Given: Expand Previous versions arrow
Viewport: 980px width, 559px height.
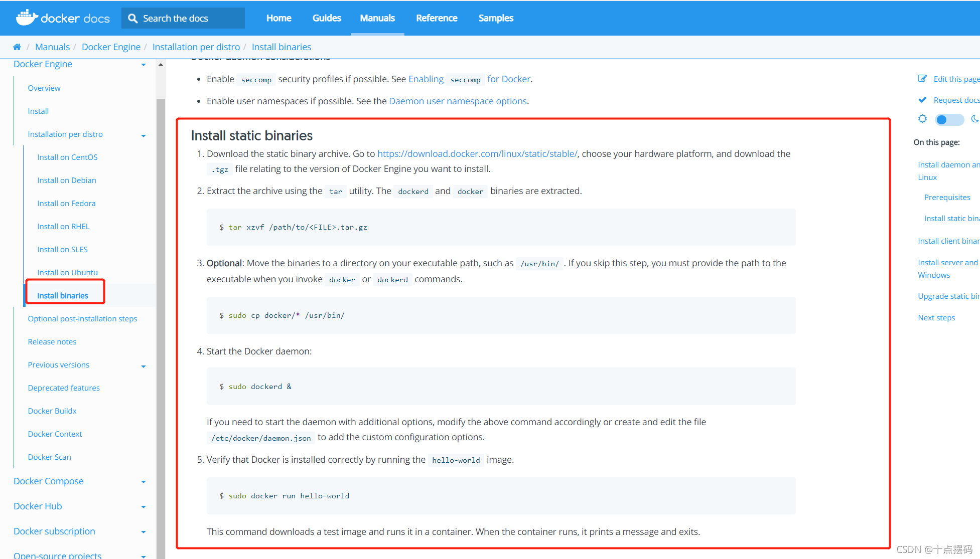Looking at the screenshot, I should pyautogui.click(x=144, y=366).
